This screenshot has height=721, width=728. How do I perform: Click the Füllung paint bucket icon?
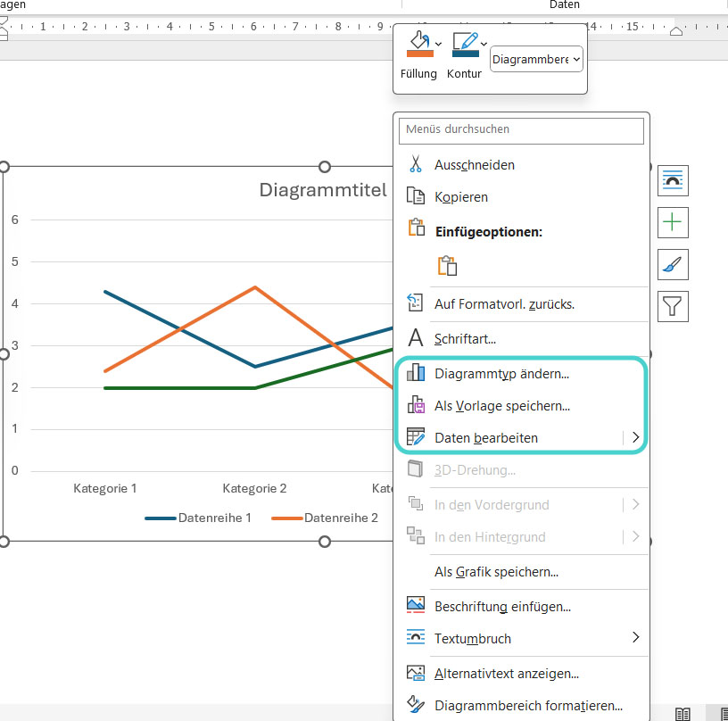(x=419, y=40)
